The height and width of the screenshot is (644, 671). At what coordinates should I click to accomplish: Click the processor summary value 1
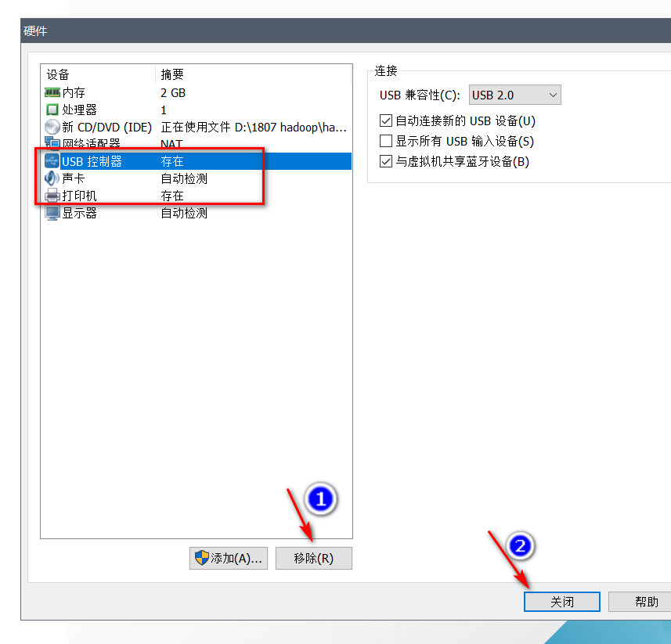tap(164, 110)
